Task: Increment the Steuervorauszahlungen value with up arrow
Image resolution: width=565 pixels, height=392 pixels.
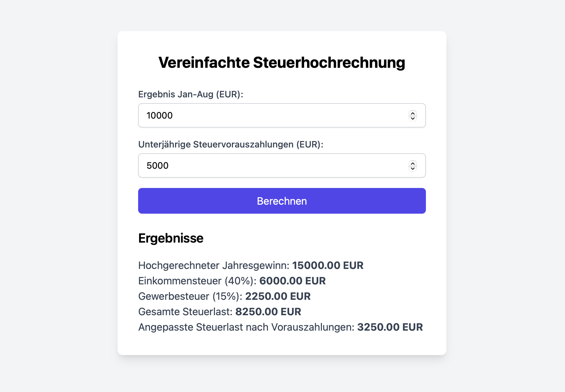Action: (x=413, y=163)
